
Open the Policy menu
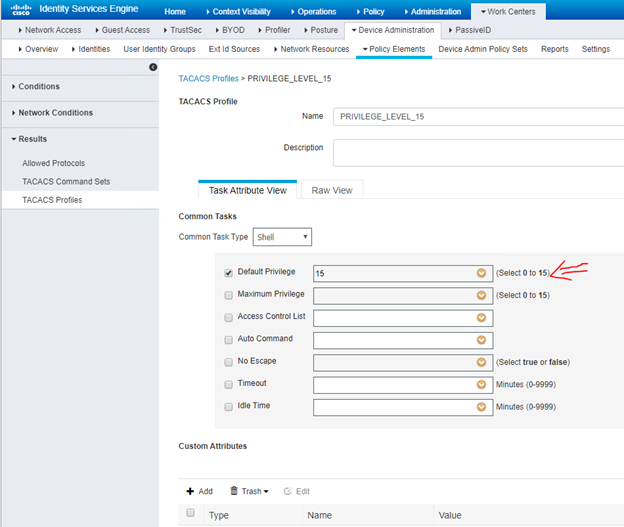click(370, 12)
